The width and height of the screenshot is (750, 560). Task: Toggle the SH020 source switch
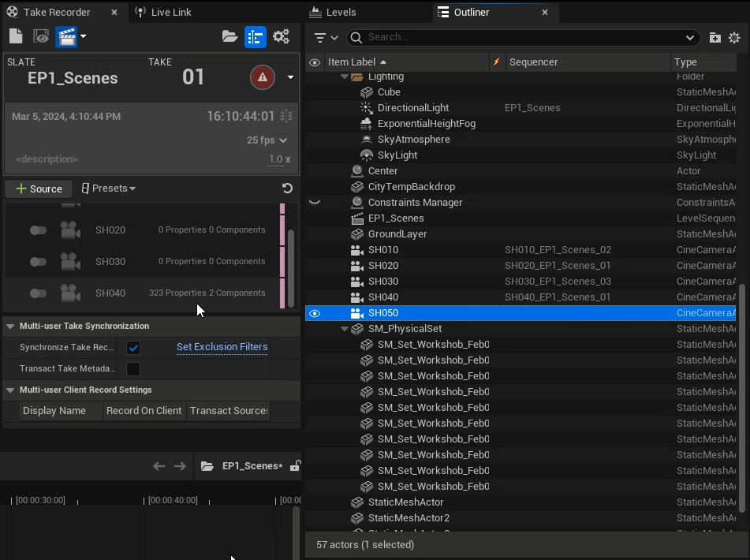coord(38,230)
